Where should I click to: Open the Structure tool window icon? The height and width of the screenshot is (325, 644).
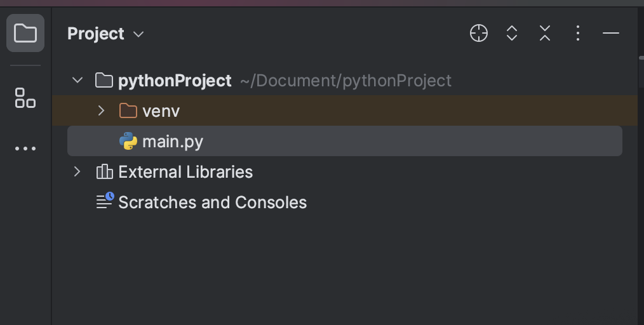25,98
